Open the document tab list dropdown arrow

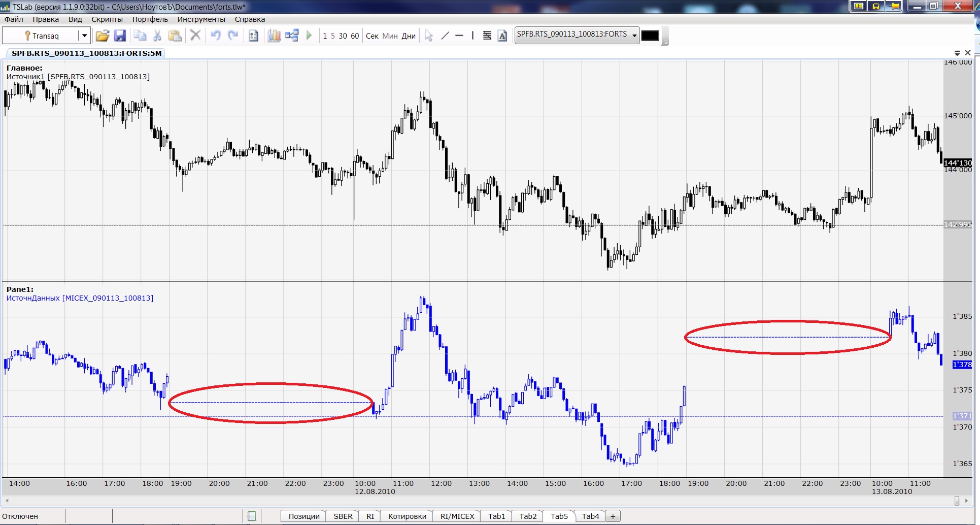(x=957, y=53)
